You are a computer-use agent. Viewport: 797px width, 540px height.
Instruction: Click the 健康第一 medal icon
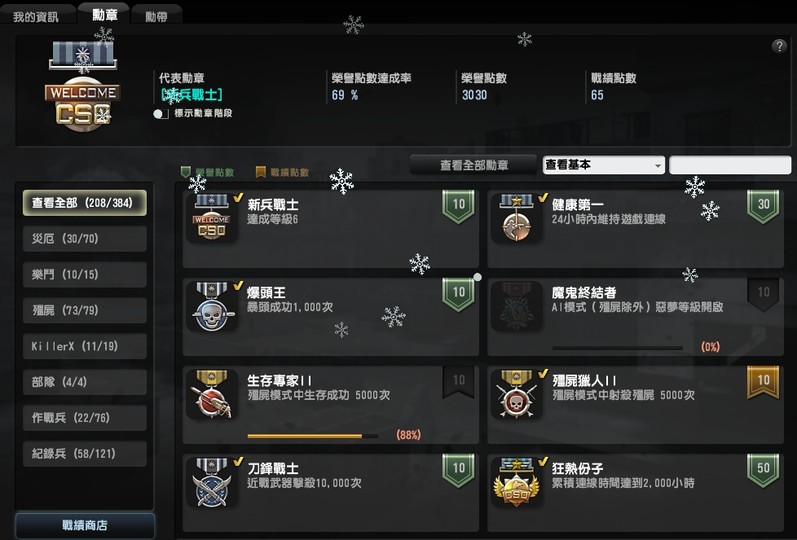point(515,218)
